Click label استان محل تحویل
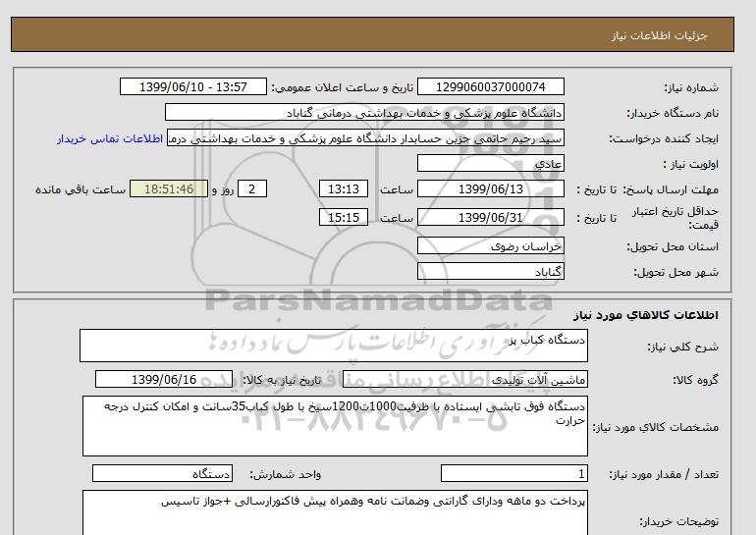 [x=673, y=246]
